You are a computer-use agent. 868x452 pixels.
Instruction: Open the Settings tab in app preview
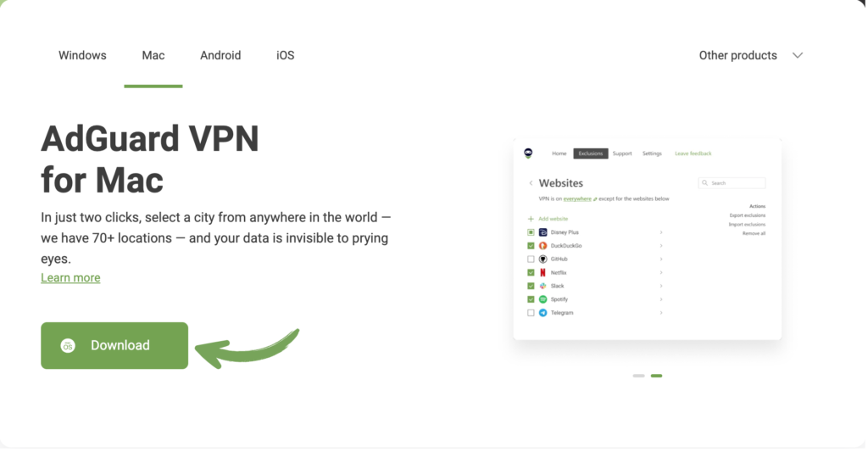(x=652, y=153)
